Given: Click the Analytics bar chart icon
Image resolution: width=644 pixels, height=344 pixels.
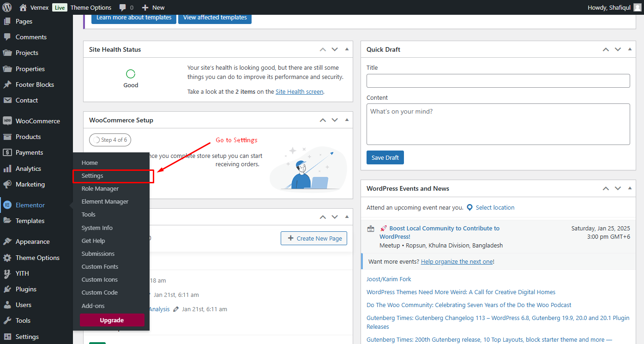Looking at the screenshot, I should (7, 169).
